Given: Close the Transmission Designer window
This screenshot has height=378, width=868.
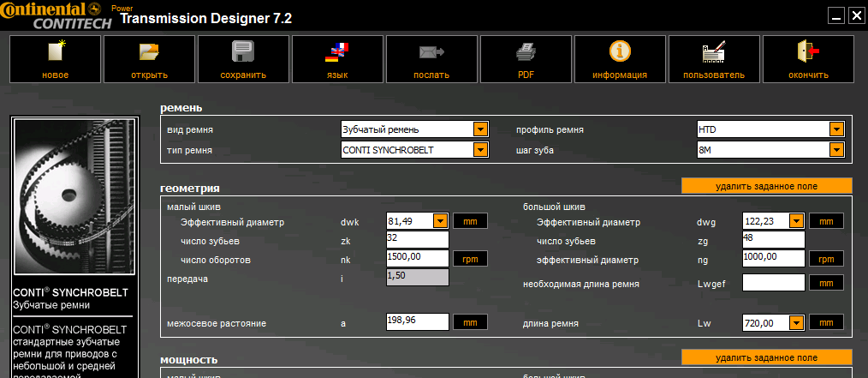Looking at the screenshot, I should click(855, 15).
